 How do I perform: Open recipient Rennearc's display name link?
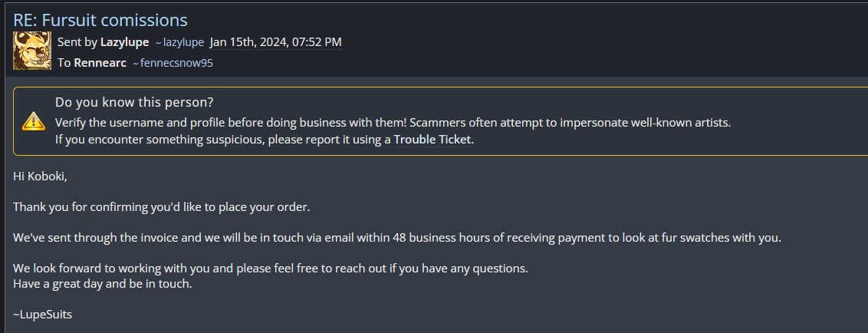click(100, 63)
